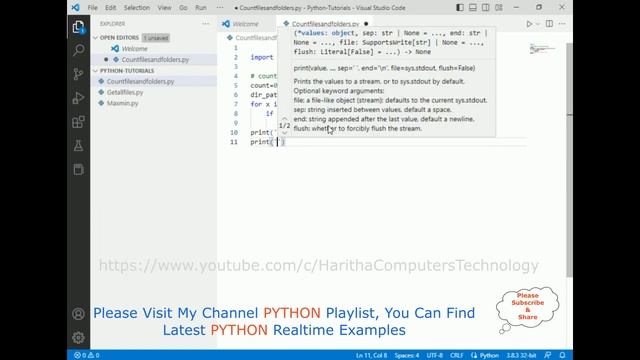Open the Testing flask view
Screen dimensions: 640x360
point(78,146)
